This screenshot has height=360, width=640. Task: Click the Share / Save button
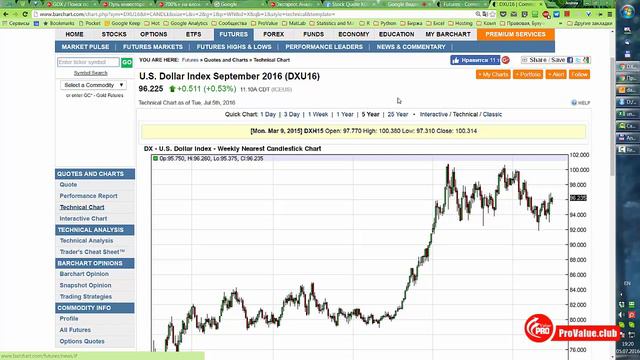pyautogui.click(x=543, y=60)
